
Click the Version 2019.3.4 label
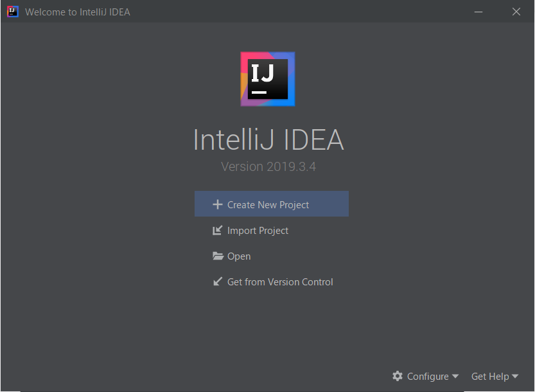click(x=268, y=166)
